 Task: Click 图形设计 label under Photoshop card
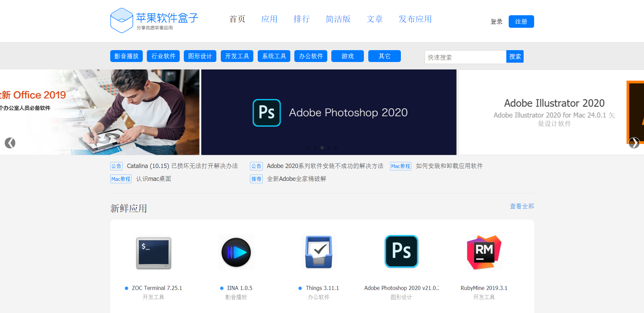401,297
